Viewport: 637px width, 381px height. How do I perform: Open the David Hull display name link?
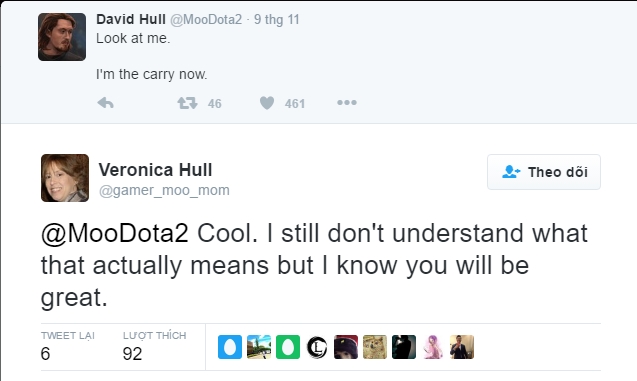[131, 19]
